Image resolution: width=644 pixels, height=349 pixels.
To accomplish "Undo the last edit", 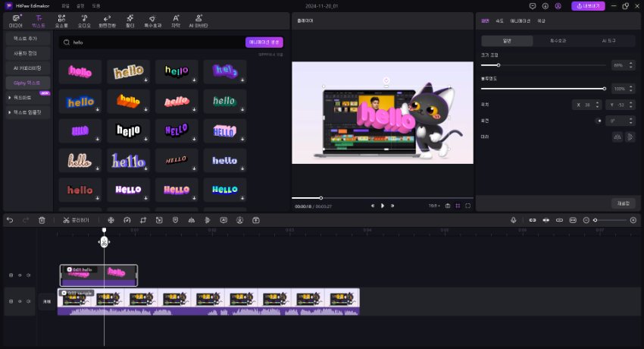I will click(10, 220).
